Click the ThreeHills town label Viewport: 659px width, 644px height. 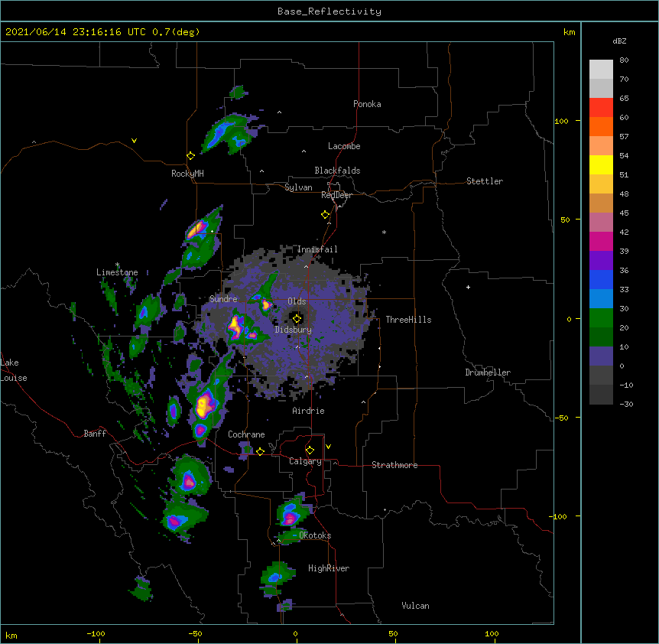pyautogui.click(x=408, y=320)
